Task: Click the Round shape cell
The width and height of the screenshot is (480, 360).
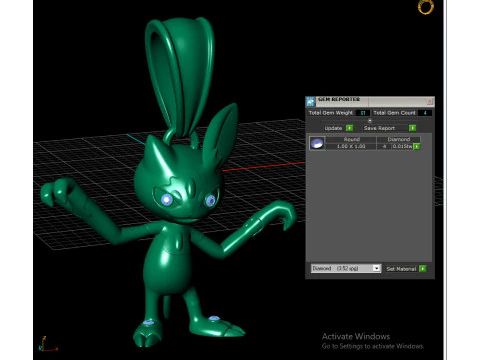Action: coord(351,139)
